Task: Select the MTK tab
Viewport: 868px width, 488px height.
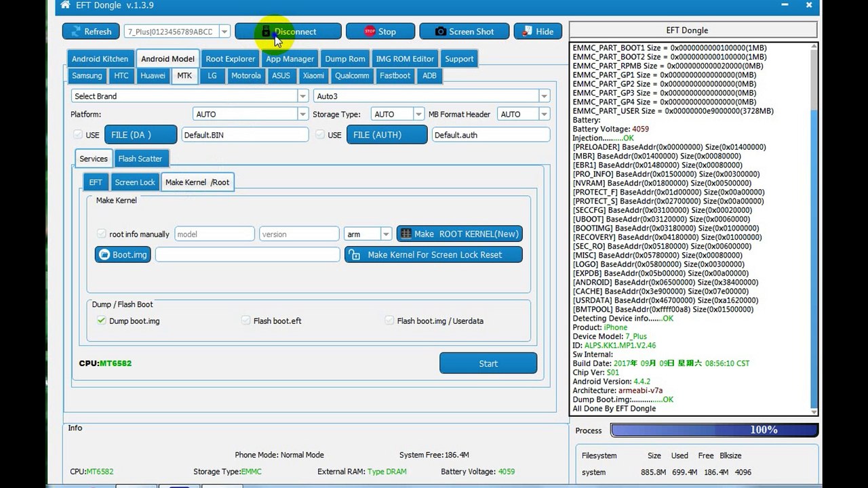Action: 184,76
